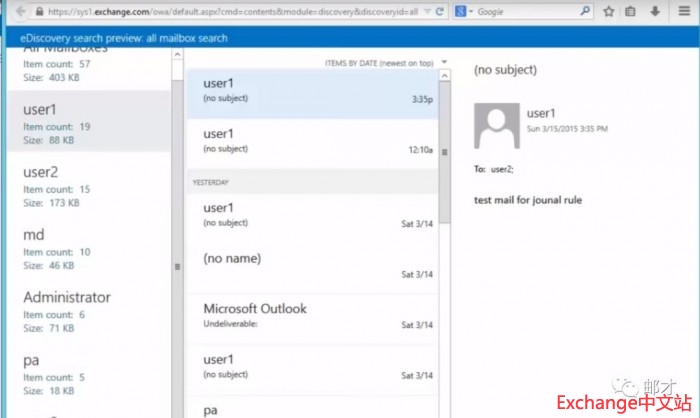Select the md mailbox entry
Image resolution: width=700 pixels, height=418 pixels.
click(x=86, y=248)
